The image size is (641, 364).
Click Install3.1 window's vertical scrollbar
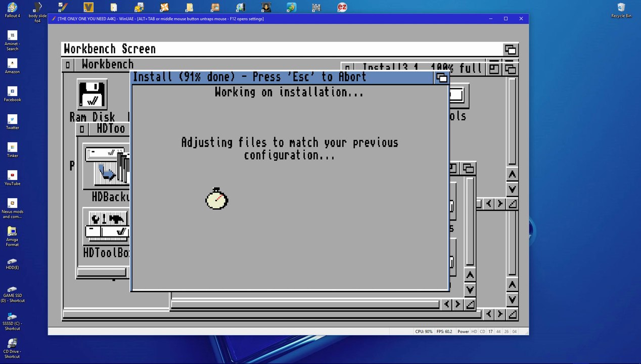click(x=512, y=121)
